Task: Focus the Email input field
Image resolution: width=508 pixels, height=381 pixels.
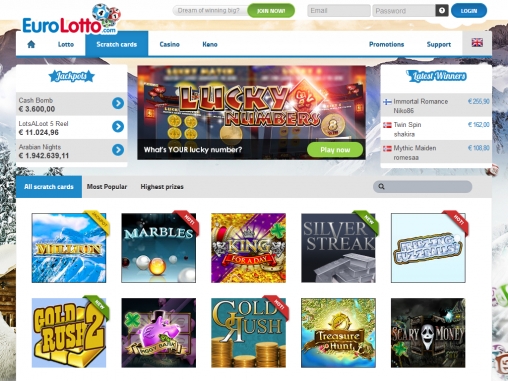Action: [339, 11]
